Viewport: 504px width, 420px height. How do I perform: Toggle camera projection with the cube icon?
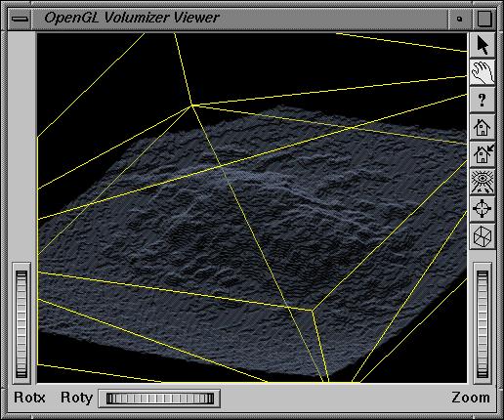click(483, 236)
